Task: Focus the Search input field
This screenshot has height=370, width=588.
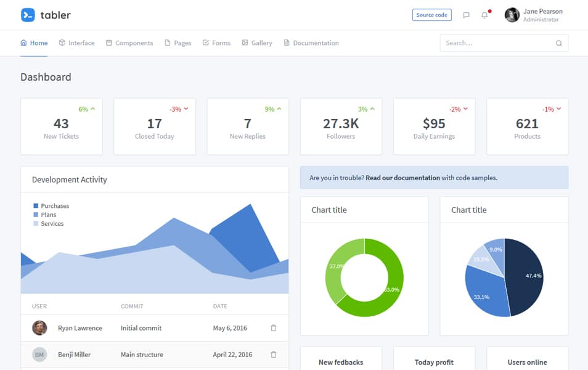Action: [x=496, y=43]
